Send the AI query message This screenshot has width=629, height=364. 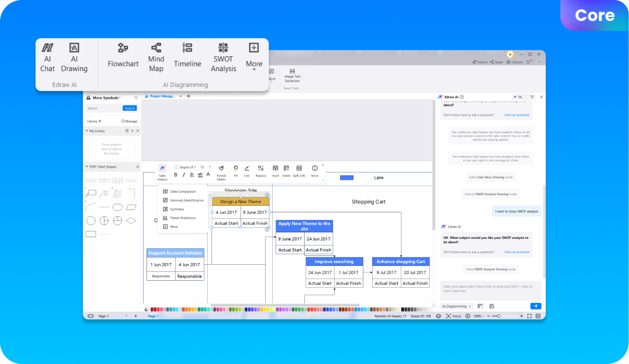pos(536,306)
